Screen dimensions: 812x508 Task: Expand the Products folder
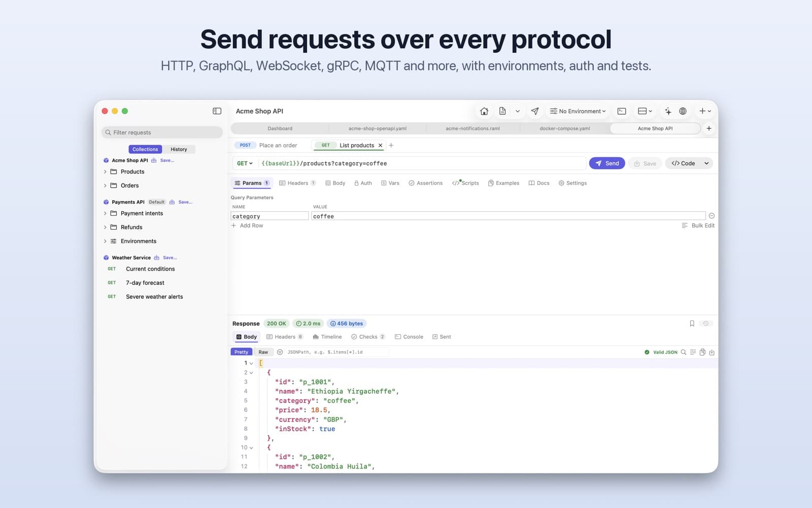click(105, 172)
